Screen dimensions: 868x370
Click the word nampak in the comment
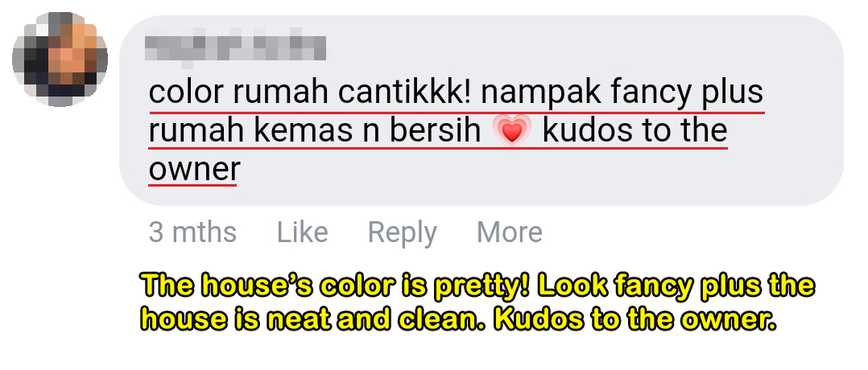pyautogui.click(x=541, y=93)
